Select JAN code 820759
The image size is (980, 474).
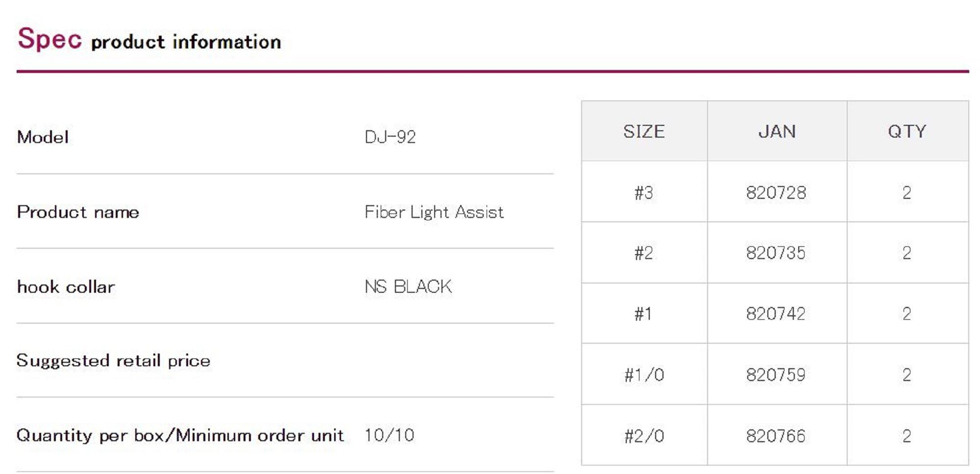click(776, 375)
